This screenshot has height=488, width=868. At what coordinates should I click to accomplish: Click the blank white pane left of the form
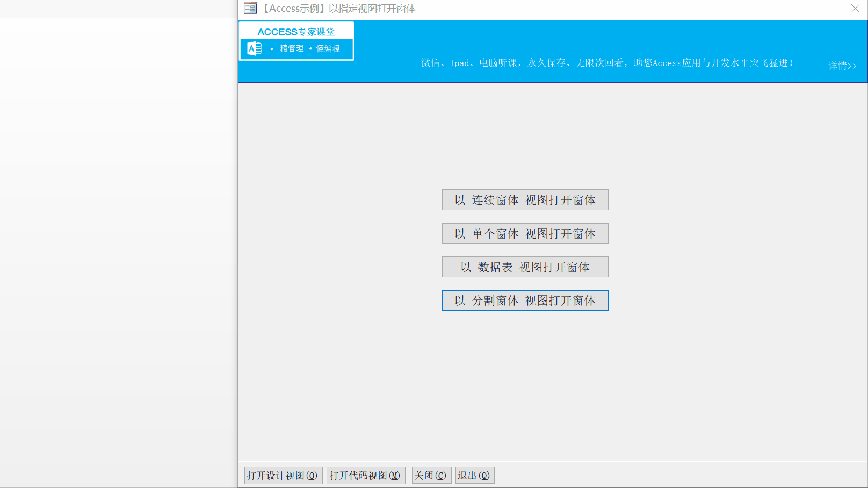118,242
